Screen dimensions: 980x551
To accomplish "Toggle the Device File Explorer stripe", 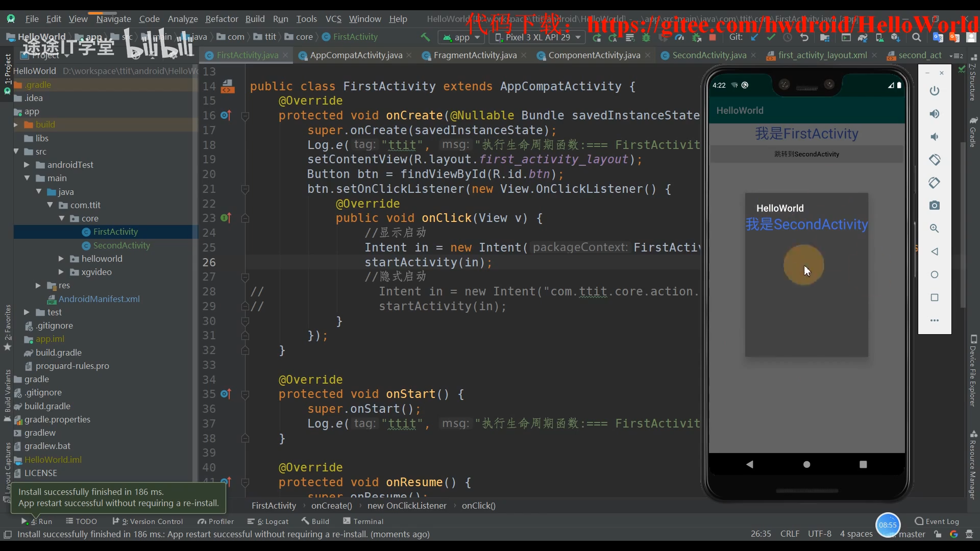I will coord(973,370).
